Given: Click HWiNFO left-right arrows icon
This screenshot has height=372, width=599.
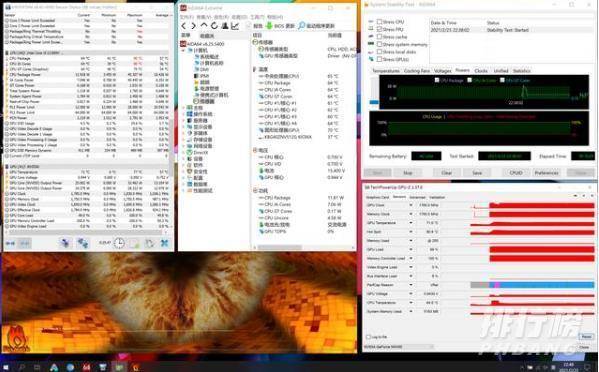Looking at the screenshot, I should click(10, 243).
